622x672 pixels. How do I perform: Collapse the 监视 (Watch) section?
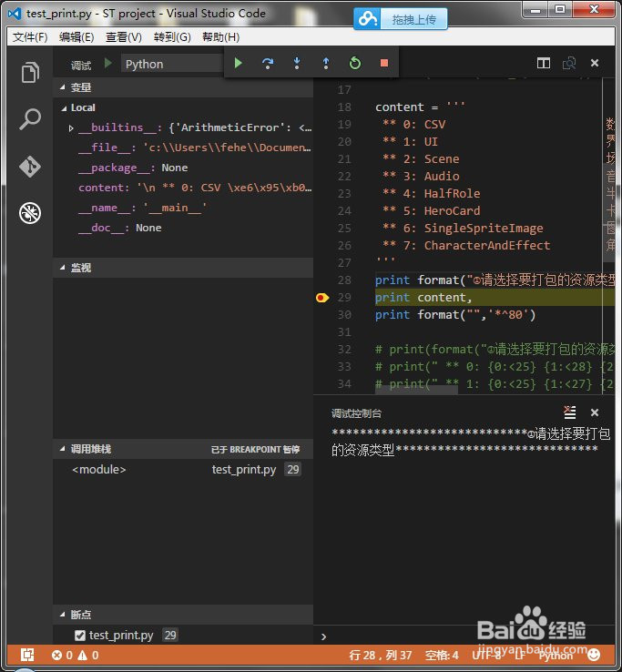coord(63,268)
